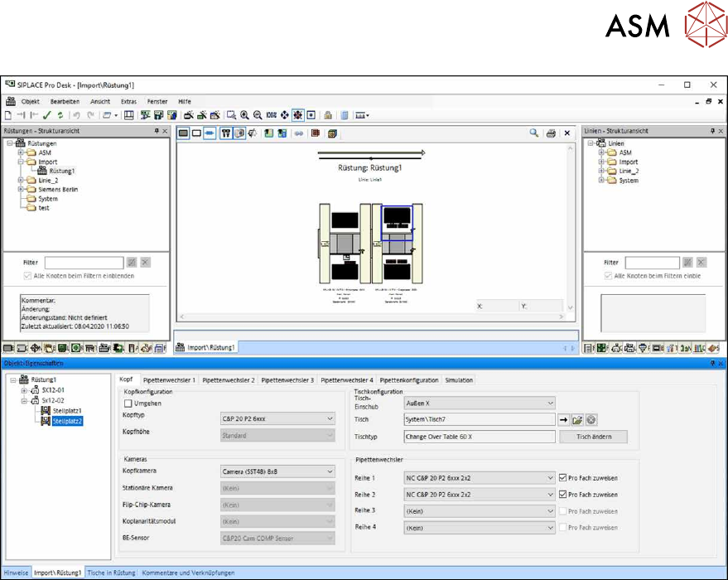The width and height of the screenshot is (728, 580).
Task: Enable the Umgehen checkbox
Action: click(128, 403)
